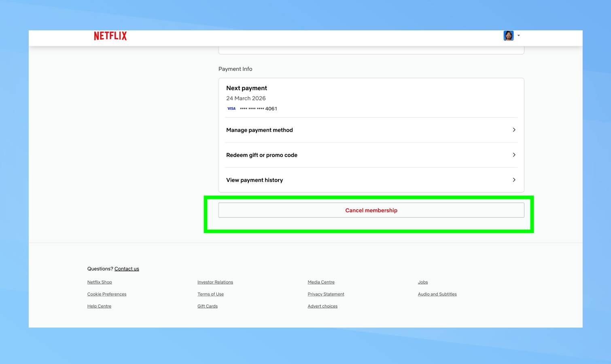Read the Terms of Use

click(x=210, y=294)
